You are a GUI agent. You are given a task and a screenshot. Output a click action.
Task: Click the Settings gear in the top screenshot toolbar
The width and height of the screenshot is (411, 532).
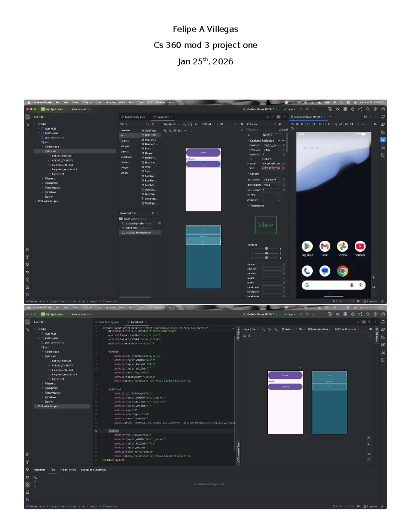(375, 109)
